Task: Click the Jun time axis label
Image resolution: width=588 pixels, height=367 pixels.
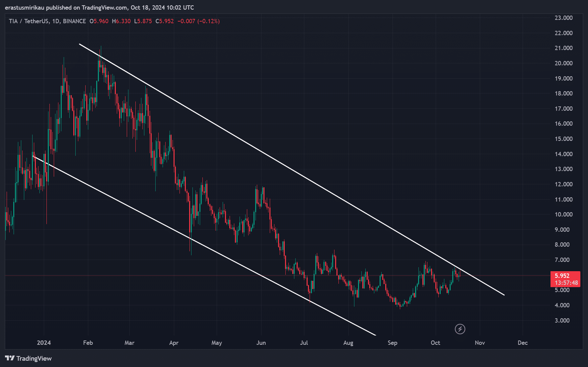Action: [x=261, y=343]
